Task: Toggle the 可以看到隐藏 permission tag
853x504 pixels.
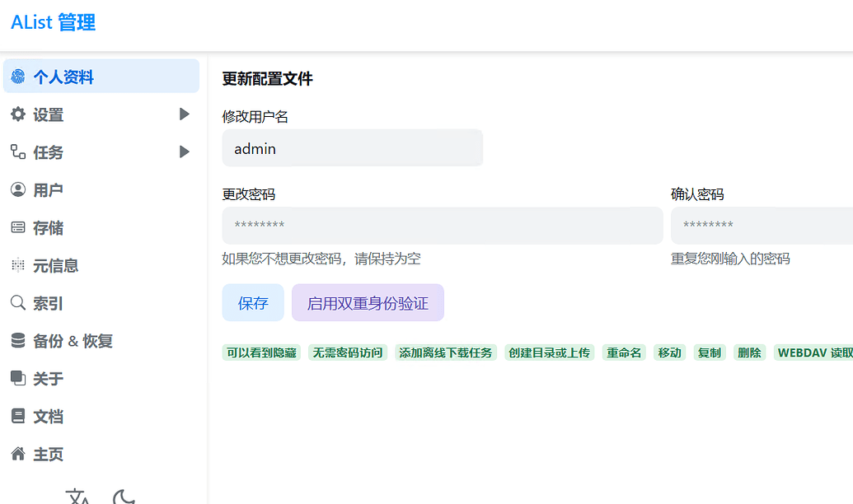Action: tap(261, 352)
